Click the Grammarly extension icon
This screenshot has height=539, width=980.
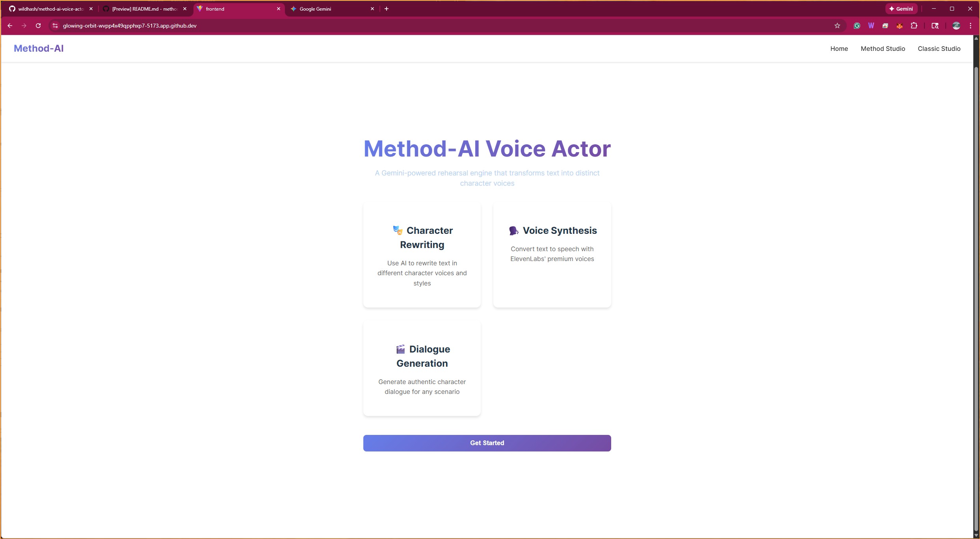[x=857, y=26]
